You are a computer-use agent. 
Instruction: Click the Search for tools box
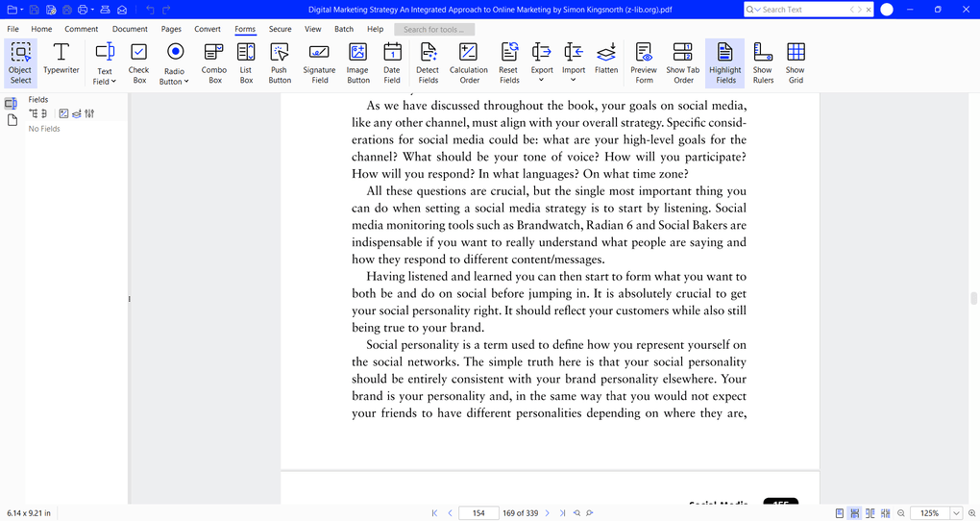pos(434,30)
